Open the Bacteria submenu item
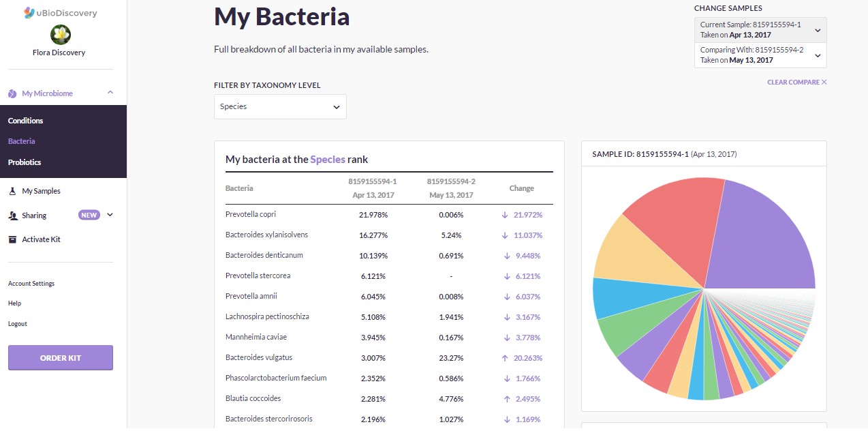This screenshot has width=868, height=431. [22, 141]
